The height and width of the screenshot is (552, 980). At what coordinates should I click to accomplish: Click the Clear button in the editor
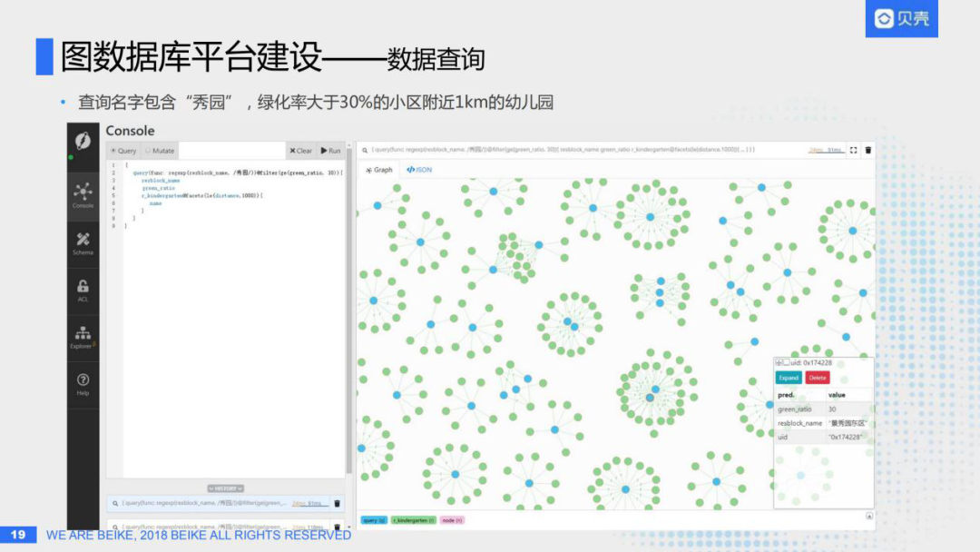point(300,151)
